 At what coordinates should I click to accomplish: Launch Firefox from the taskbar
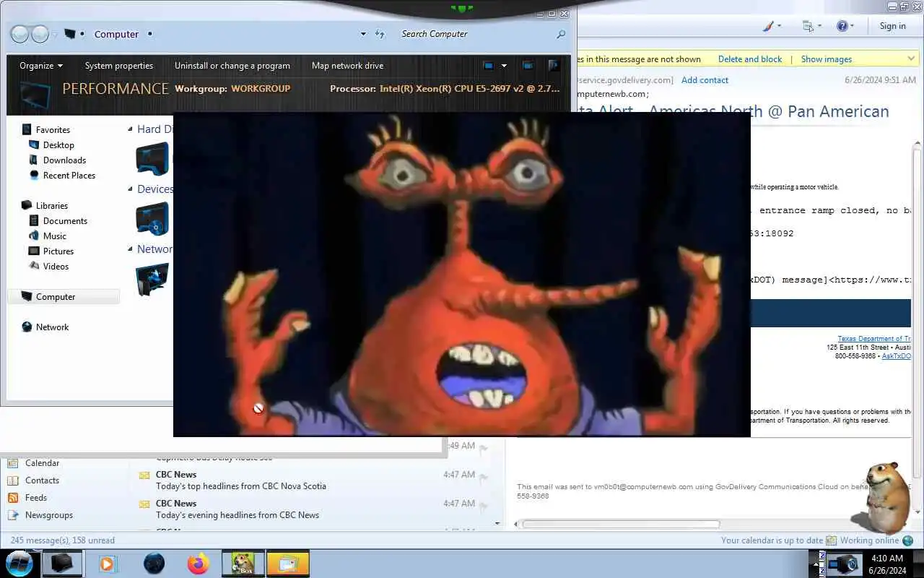click(x=198, y=564)
